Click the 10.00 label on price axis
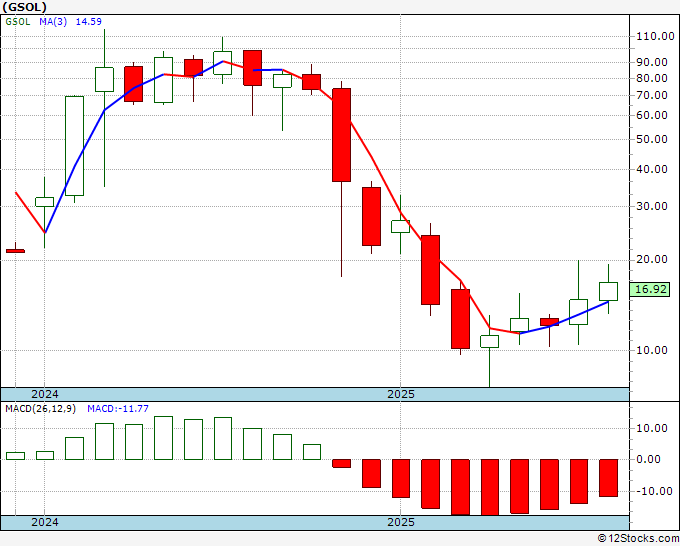Image resolution: width=680 pixels, height=546 pixels. [652, 350]
